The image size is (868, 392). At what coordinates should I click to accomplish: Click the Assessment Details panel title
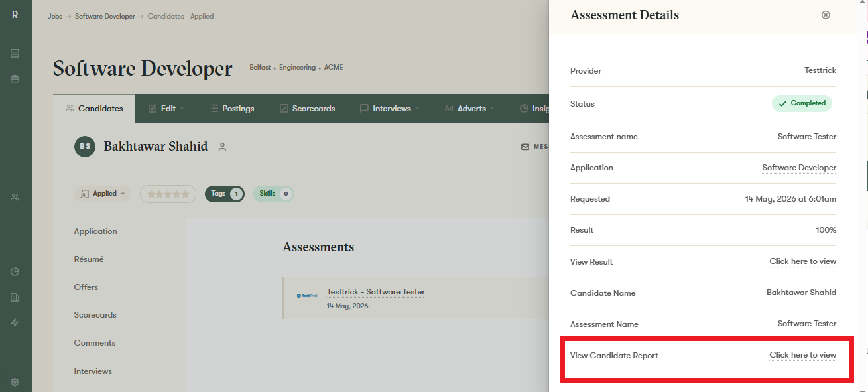click(625, 15)
